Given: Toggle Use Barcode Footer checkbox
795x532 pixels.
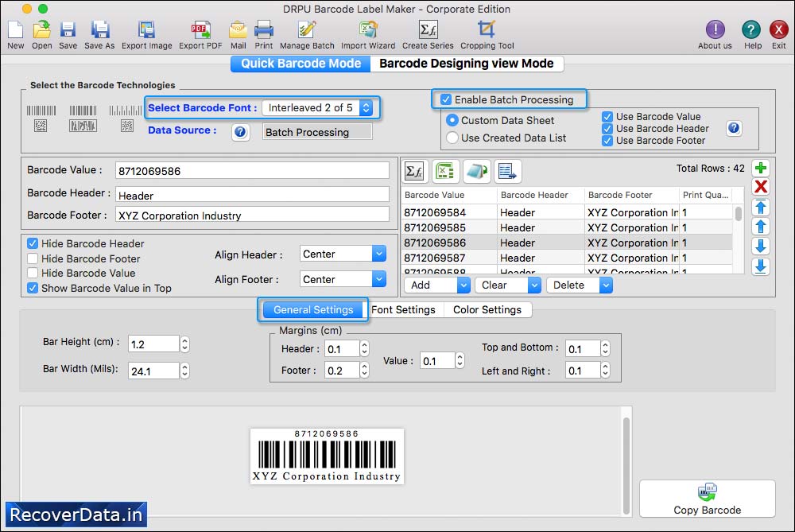Looking at the screenshot, I should (607, 141).
